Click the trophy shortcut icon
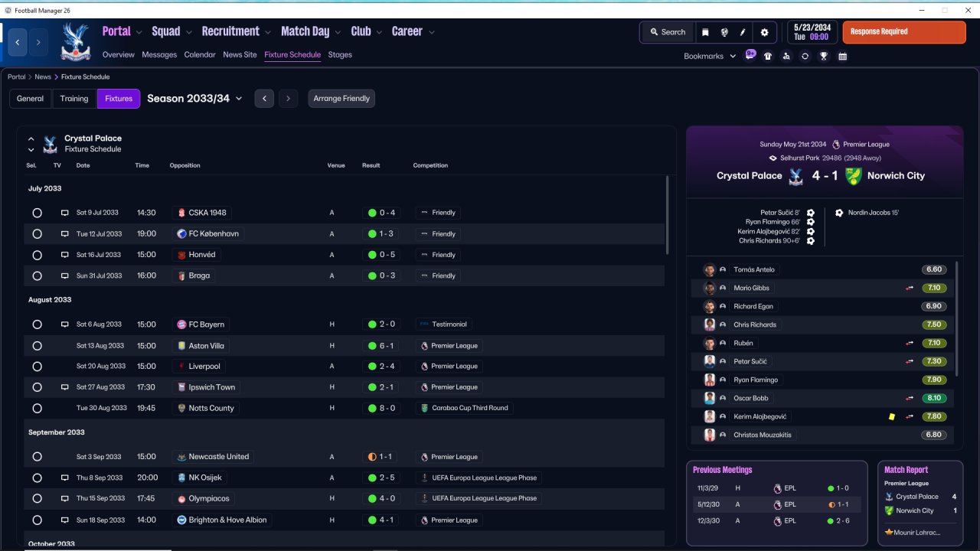This screenshot has height=551, width=980. coord(824,56)
